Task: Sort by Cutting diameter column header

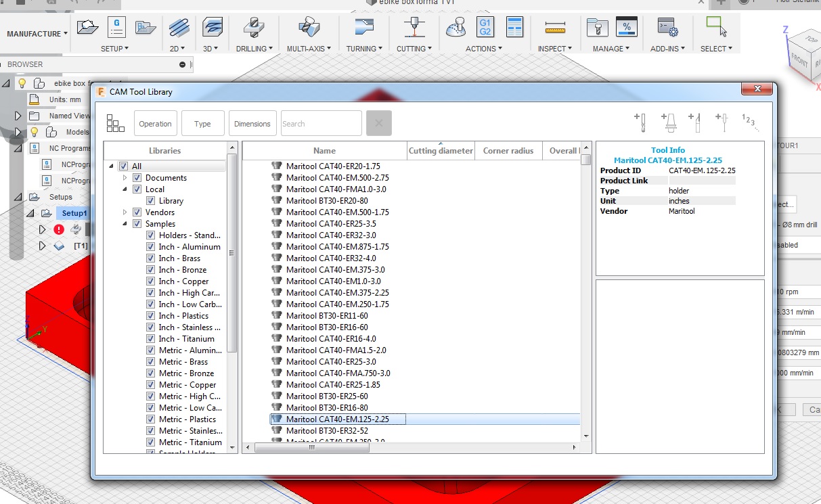Action: 441,151
